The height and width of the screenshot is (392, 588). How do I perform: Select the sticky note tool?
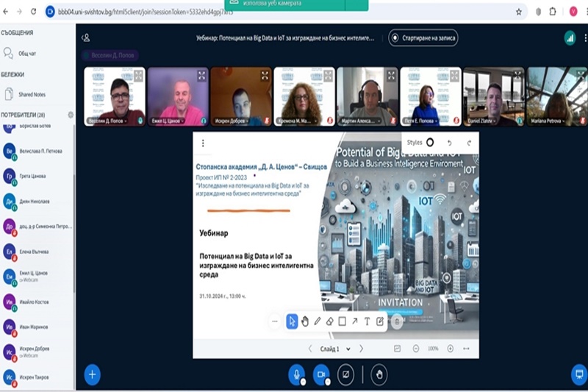[379, 321]
